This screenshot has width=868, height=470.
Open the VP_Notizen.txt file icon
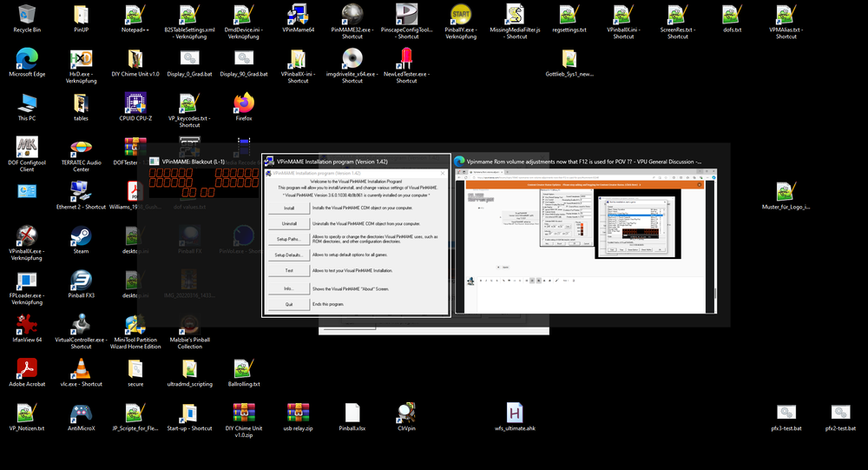click(x=27, y=414)
